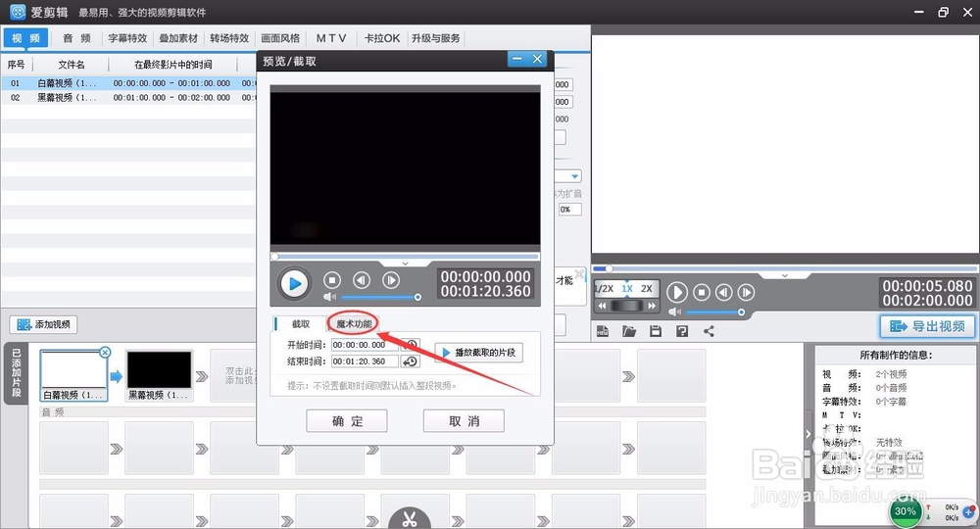Click the main preview seek bar handle
The height and width of the screenshot is (529, 980).
coord(609,268)
